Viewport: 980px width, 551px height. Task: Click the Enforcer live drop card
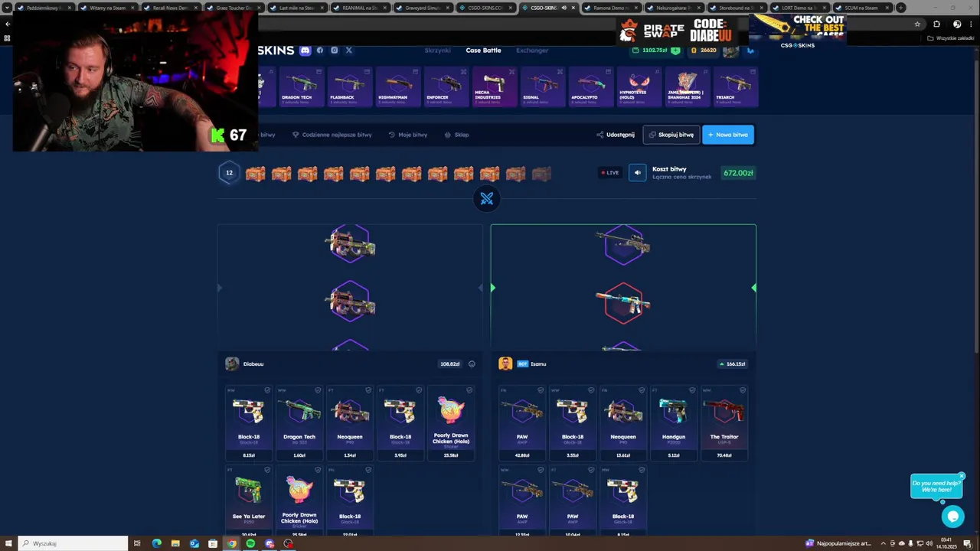click(446, 86)
